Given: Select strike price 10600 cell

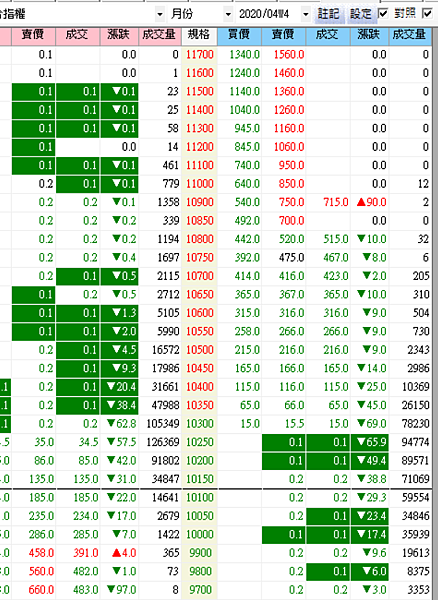Looking at the screenshot, I should point(199,313).
